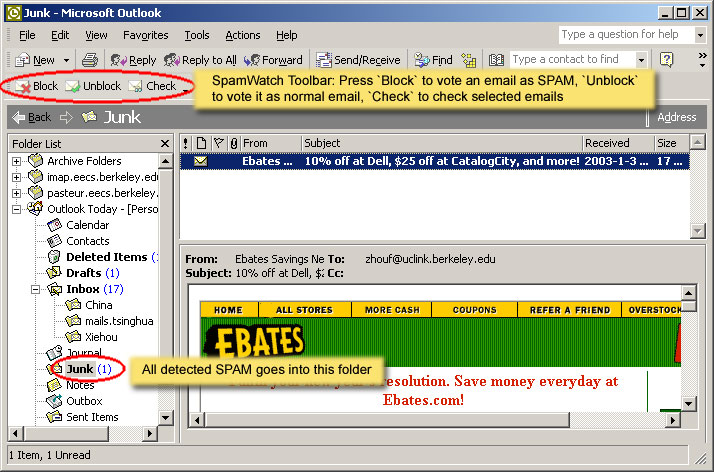Click the Forward navigation arrow beside Back

66,117
